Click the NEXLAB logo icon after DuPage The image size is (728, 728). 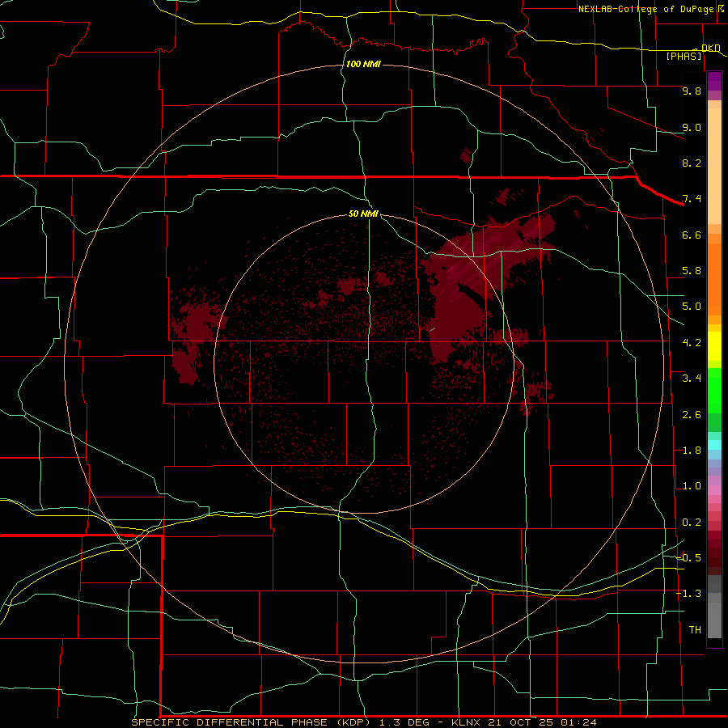[721, 8]
